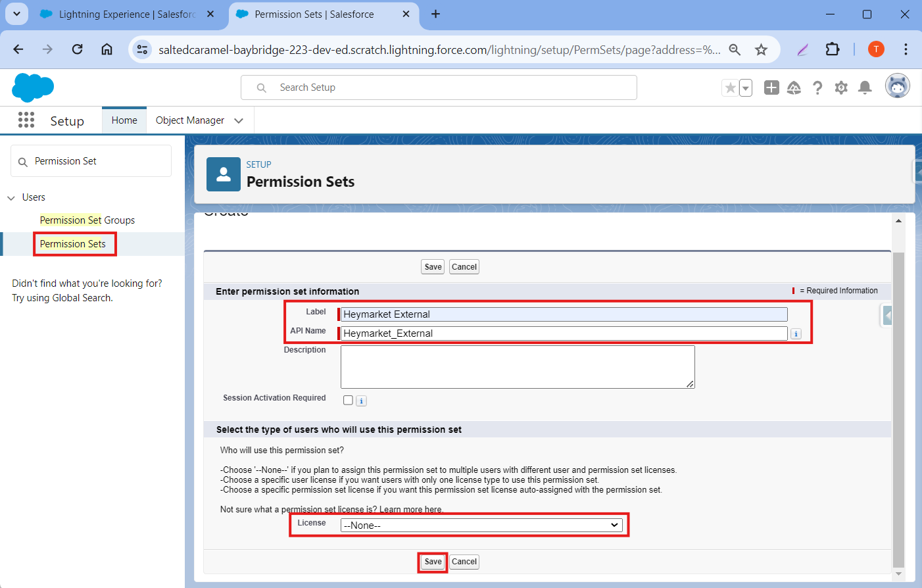
Task: Click the browser back arrow
Action: [18, 49]
